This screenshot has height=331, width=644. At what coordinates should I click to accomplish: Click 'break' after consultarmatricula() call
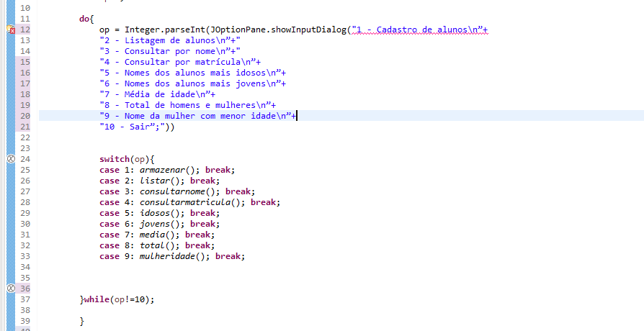[263, 202]
